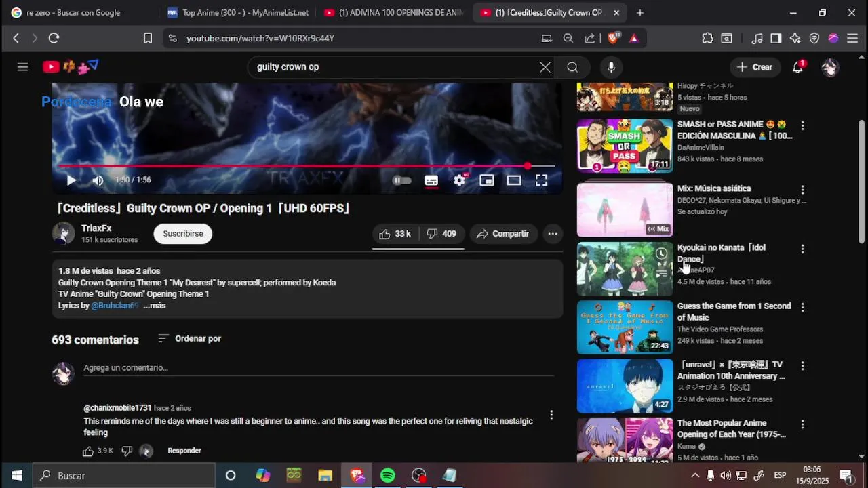Switch to ADIVINA 100 OPENINGS tab

tap(393, 12)
